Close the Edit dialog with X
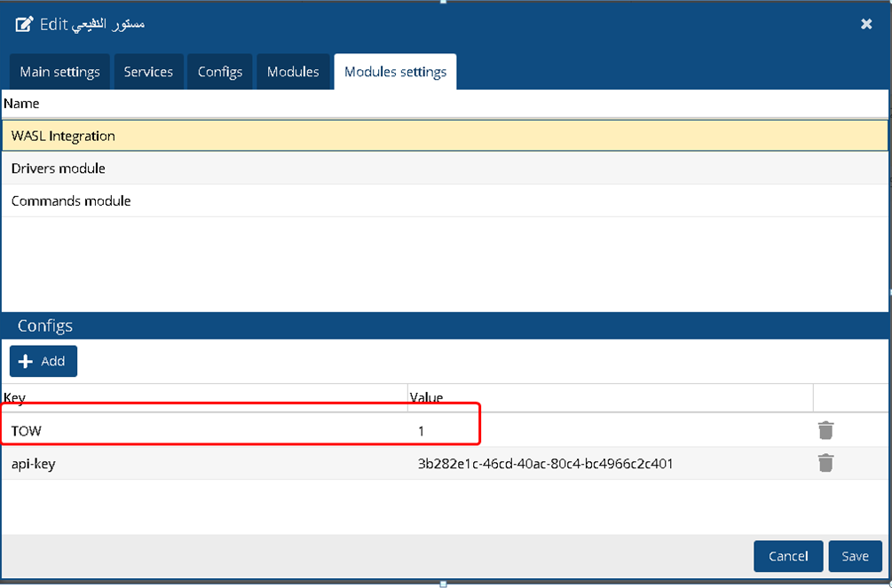 click(866, 24)
